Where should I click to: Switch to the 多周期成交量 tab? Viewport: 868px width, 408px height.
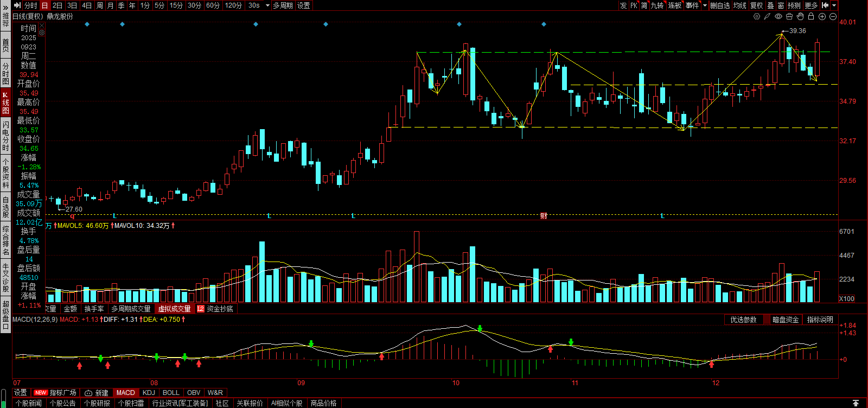point(131,309)
